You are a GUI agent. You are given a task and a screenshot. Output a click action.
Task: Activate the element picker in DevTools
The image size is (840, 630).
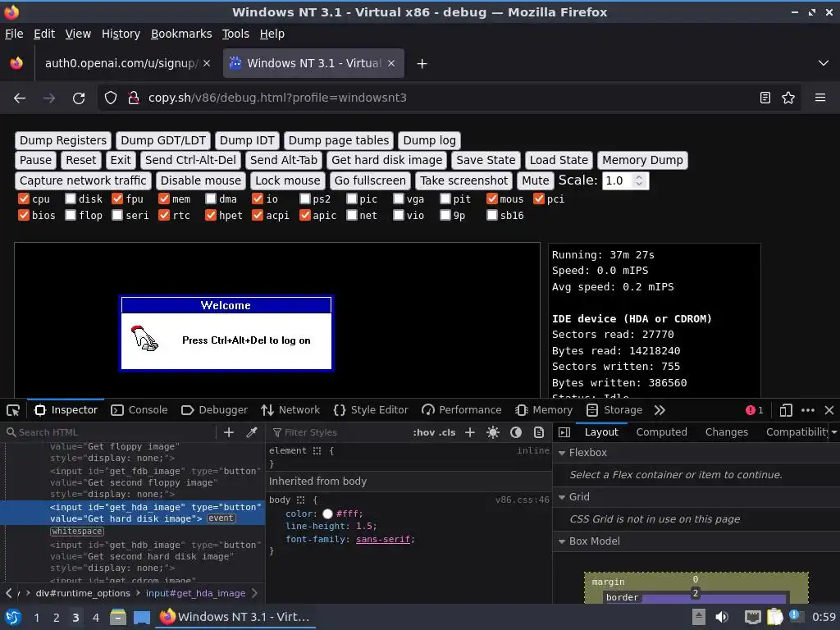pyautogui.click(x=13, y=410)
